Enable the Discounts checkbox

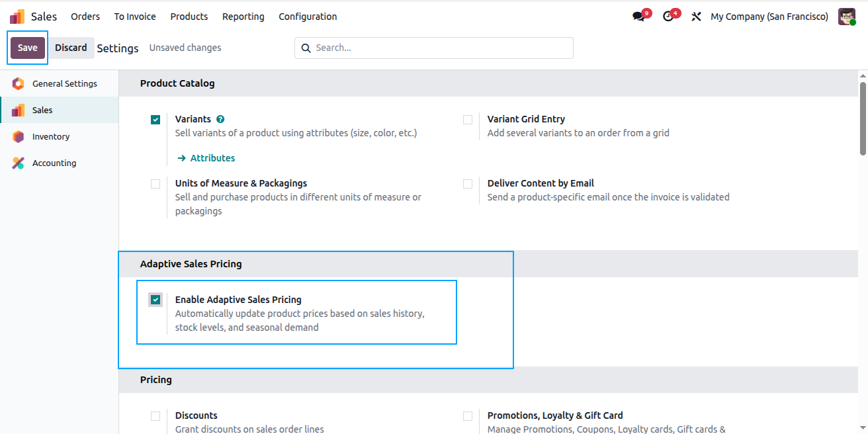point(155,416)
